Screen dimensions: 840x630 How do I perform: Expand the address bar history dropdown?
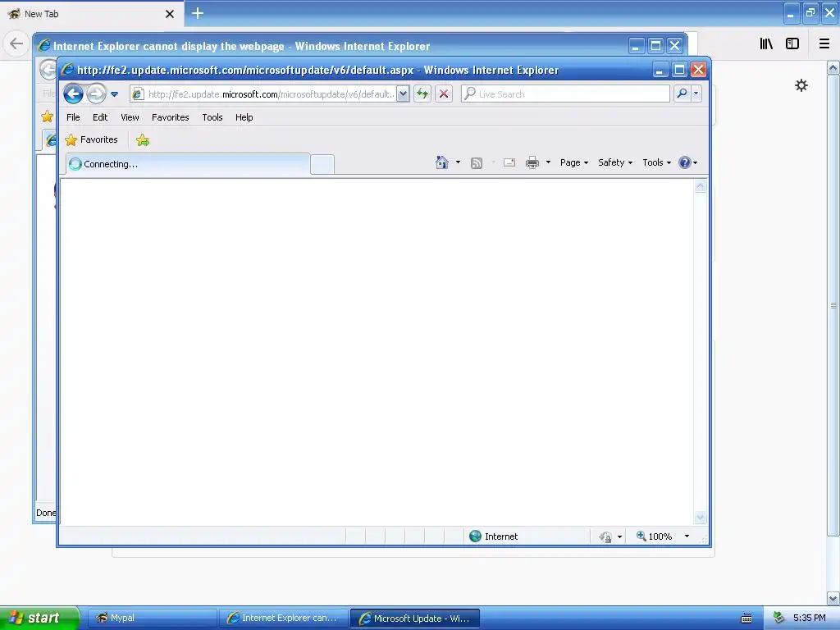pos(403,94)
